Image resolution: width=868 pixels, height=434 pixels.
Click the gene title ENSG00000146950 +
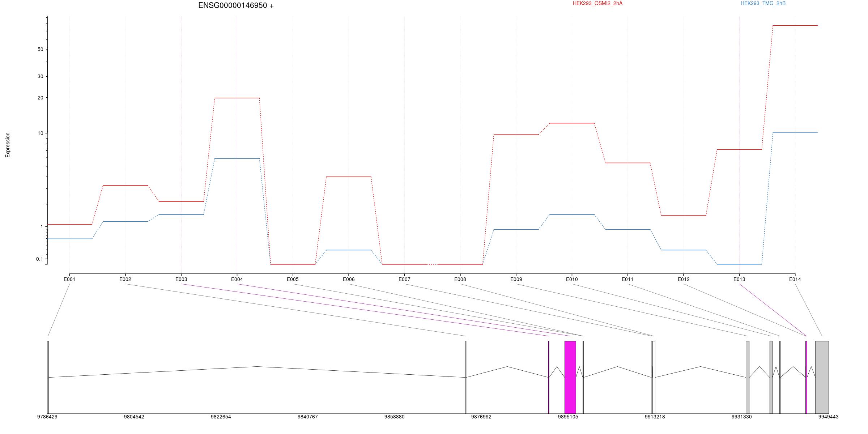click(x=236, y=5)
